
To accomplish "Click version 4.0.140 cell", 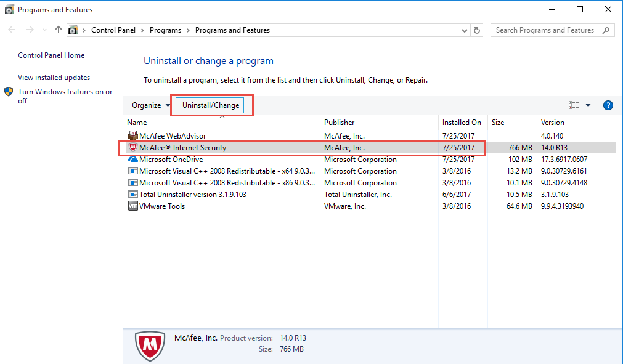I will (x=552, y=135).
